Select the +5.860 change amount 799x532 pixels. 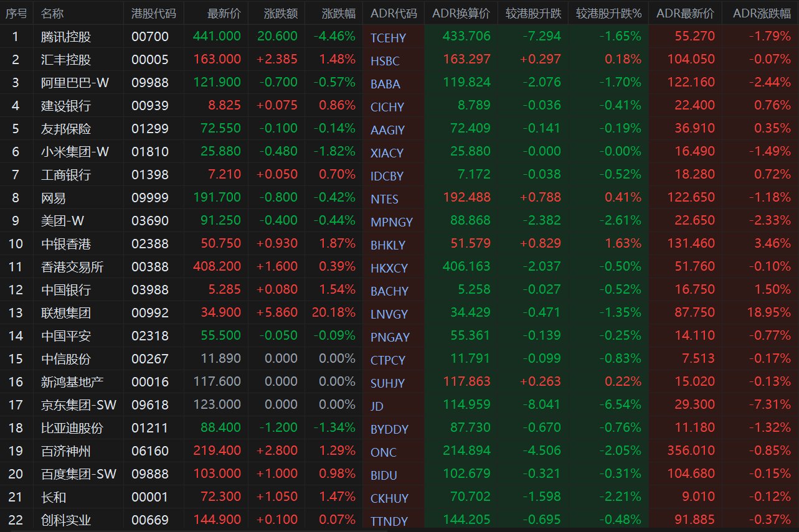(x=277, y=313)
